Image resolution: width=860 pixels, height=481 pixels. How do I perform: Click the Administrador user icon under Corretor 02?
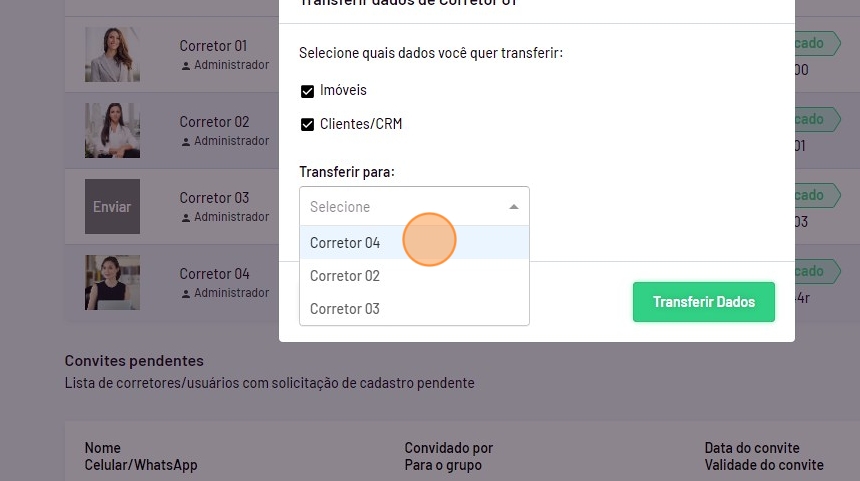pos(186,142)
